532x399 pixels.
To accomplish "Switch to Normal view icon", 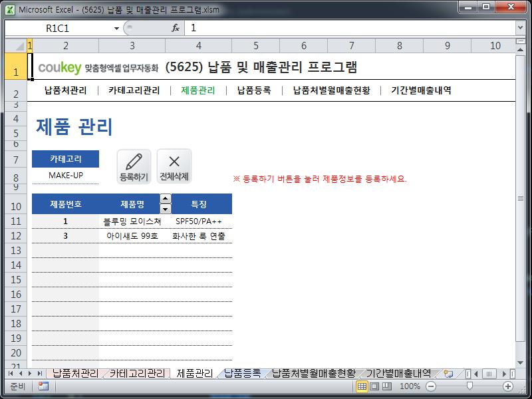I will 362,386.
